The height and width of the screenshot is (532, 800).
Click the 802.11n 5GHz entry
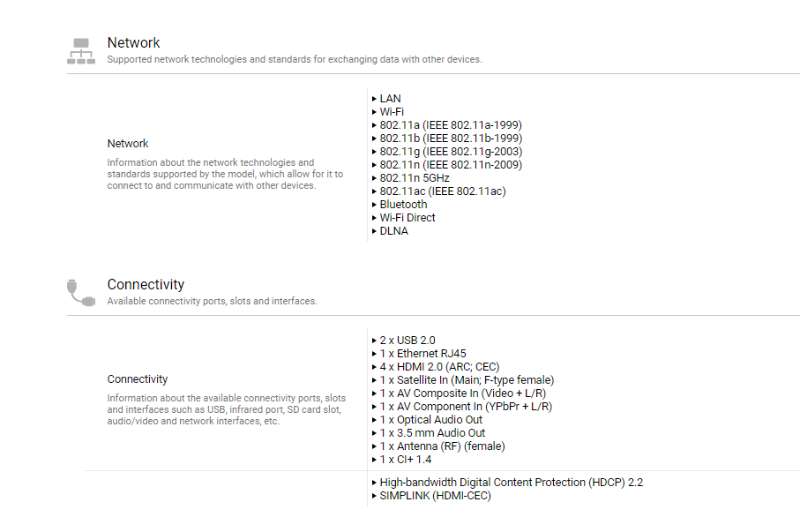pos(414,178)
